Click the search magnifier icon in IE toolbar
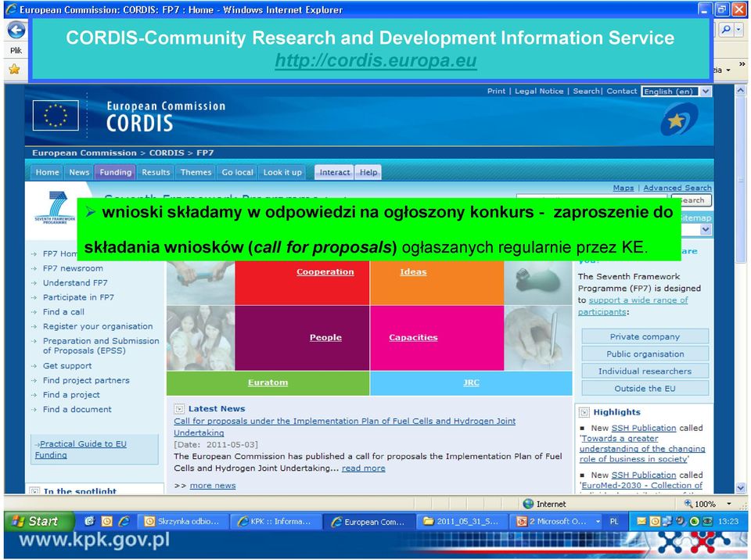Viewport: 751px width, 560px height. 726,30
